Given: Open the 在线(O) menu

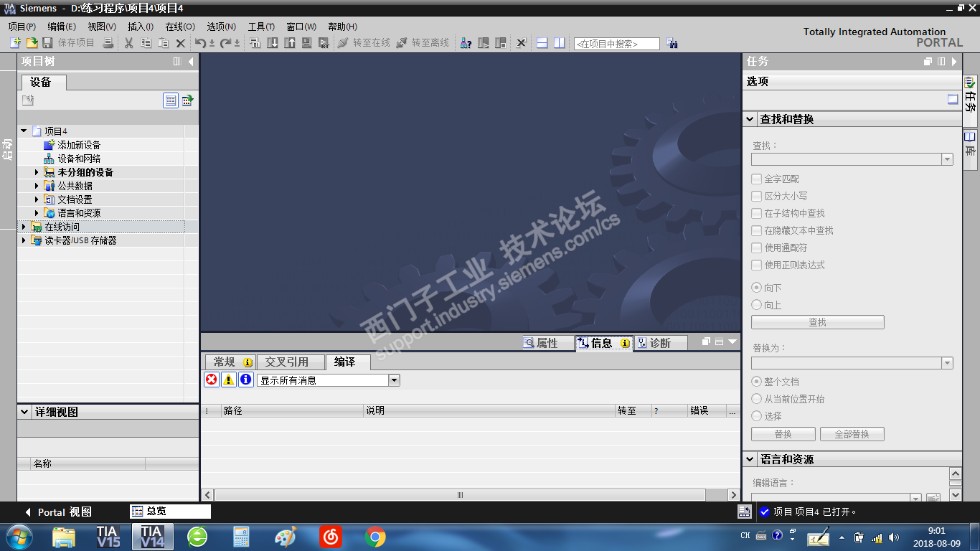Looking at the screenshot, I should tap(180, 27).
